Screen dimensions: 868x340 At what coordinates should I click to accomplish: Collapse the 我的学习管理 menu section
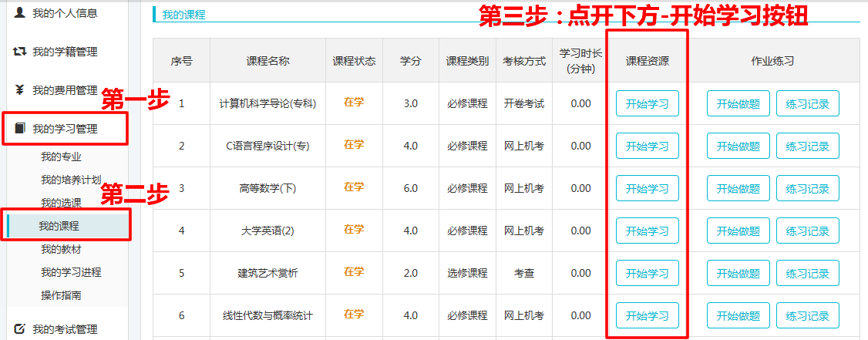[x=65, y=129]
